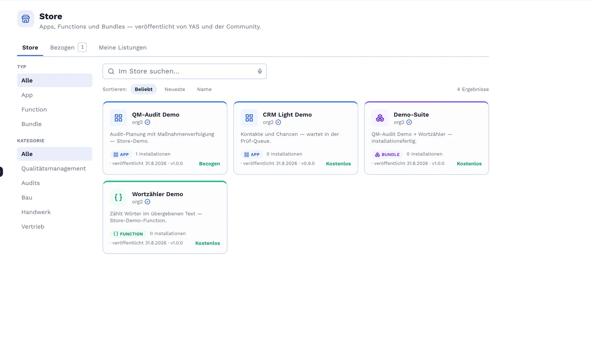Click the Store storefront icon in header
This screenshot has height=364, width=595.
click(x=26, y=19)
